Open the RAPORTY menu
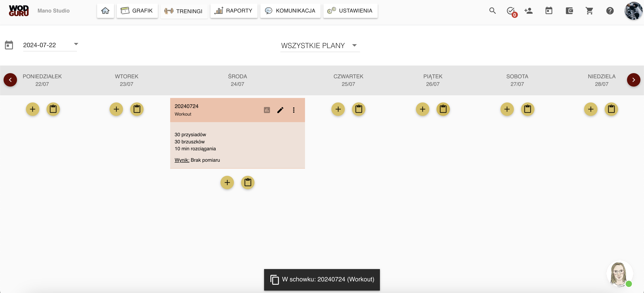The width and height of the screenshot is (644, 293). (234, 11)
